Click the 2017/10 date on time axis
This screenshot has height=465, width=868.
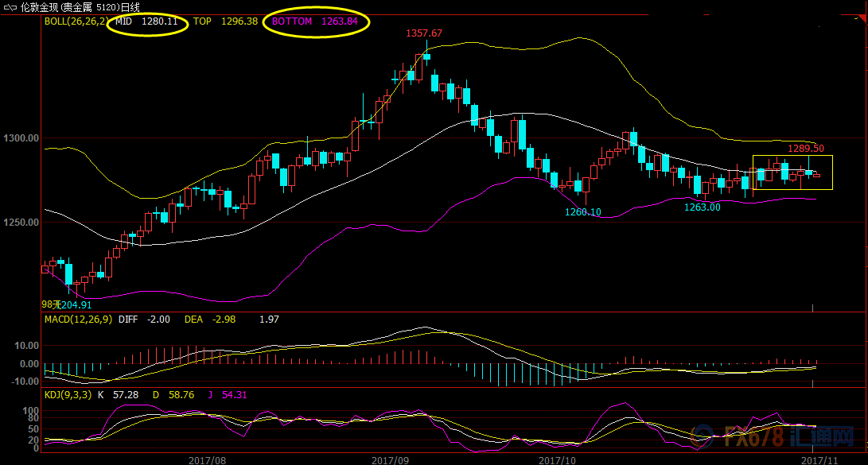point(557,459)
